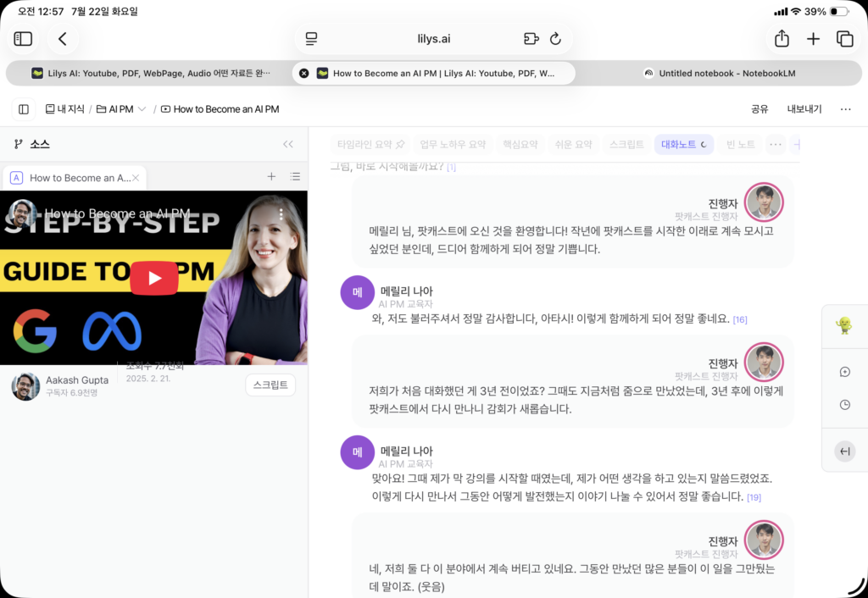Open the top-right more options menu
The height and width of the screenshot is (598, 868).
(x=845, y=109)
